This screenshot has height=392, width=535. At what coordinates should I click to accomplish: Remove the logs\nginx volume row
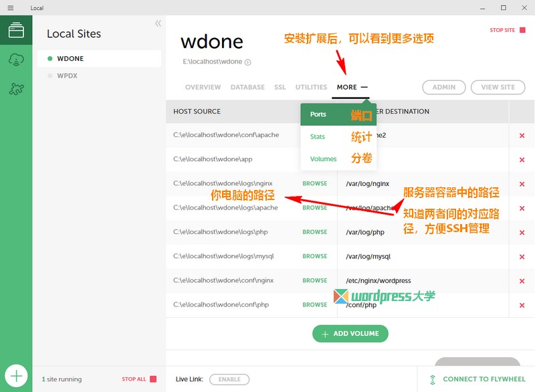click(x=522, y=184)
